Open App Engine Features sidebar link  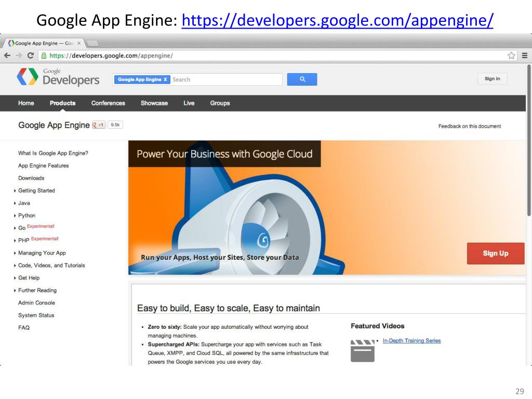pos(44,166)
